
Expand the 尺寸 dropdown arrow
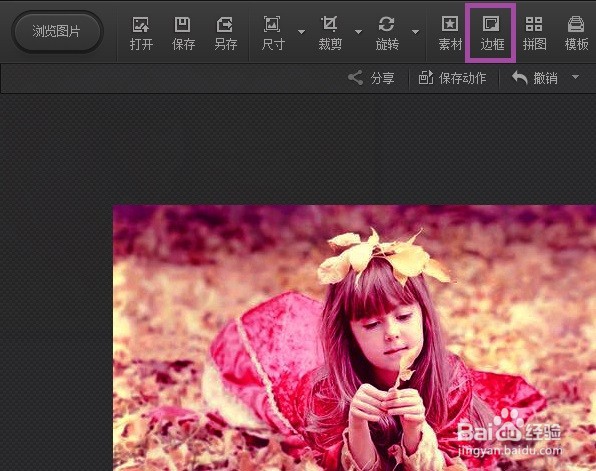click(x=301, y=32)
